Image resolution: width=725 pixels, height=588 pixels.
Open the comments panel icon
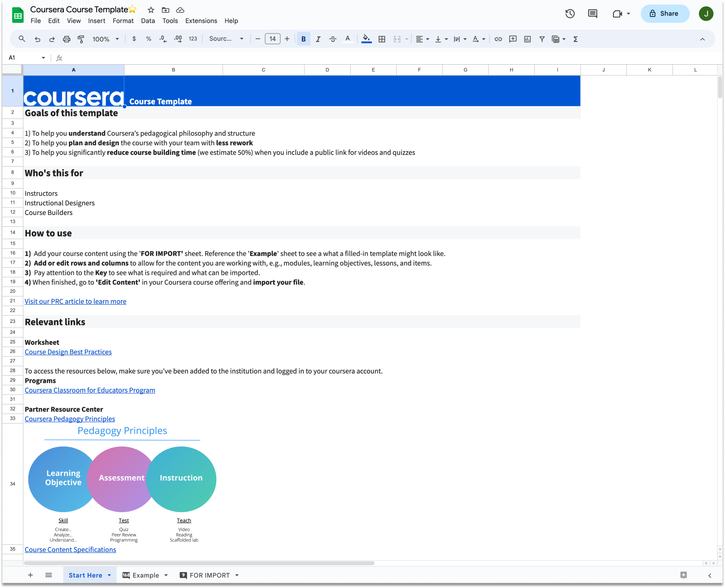point(592,13)
